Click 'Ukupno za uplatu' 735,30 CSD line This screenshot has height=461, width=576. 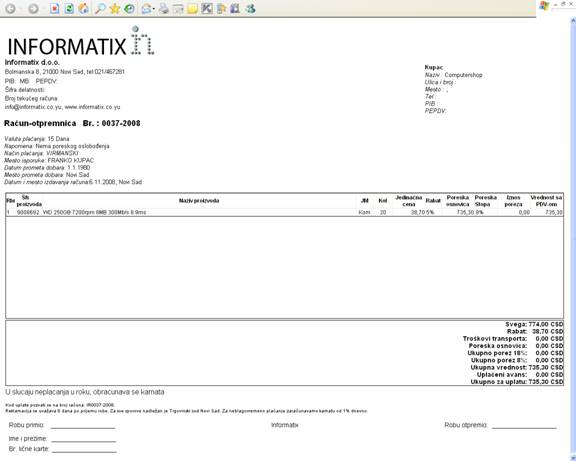(517, 382)
